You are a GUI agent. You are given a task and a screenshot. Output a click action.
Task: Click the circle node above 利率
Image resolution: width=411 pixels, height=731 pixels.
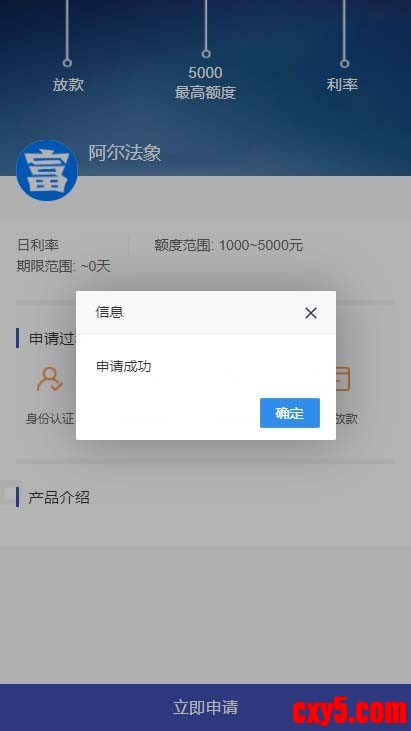344,63
